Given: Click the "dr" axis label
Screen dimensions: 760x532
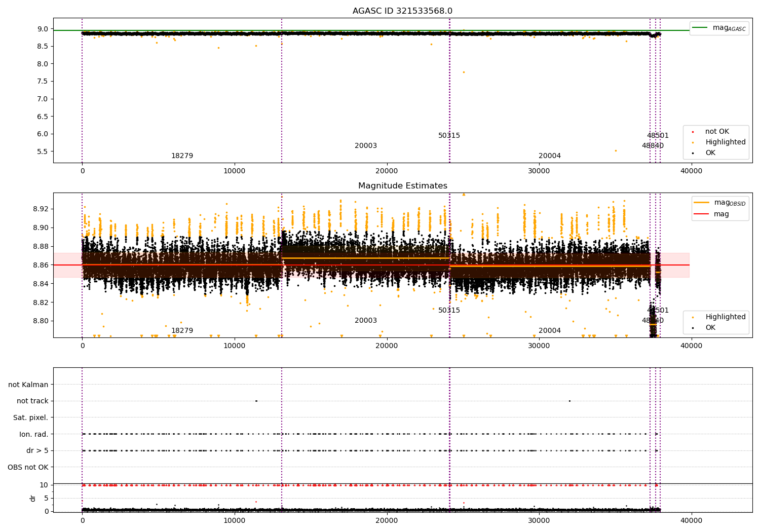Looking at the screenshot, I should coord(33,498).
